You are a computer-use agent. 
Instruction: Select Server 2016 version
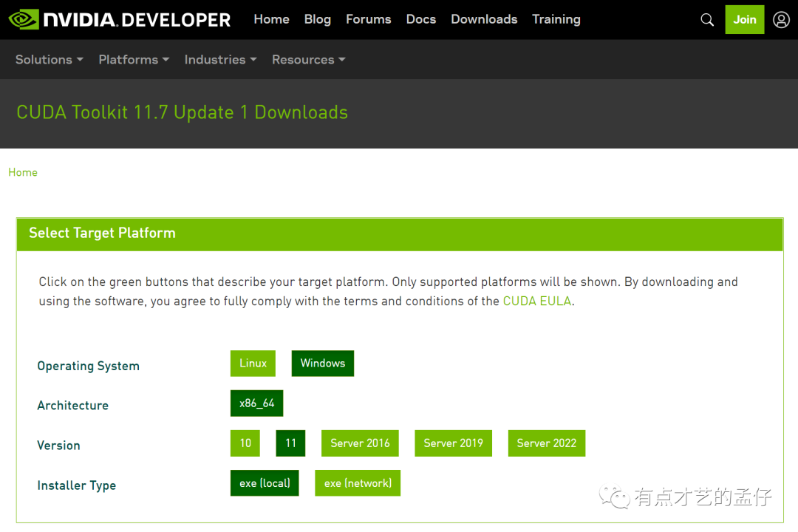coord(360,443)
